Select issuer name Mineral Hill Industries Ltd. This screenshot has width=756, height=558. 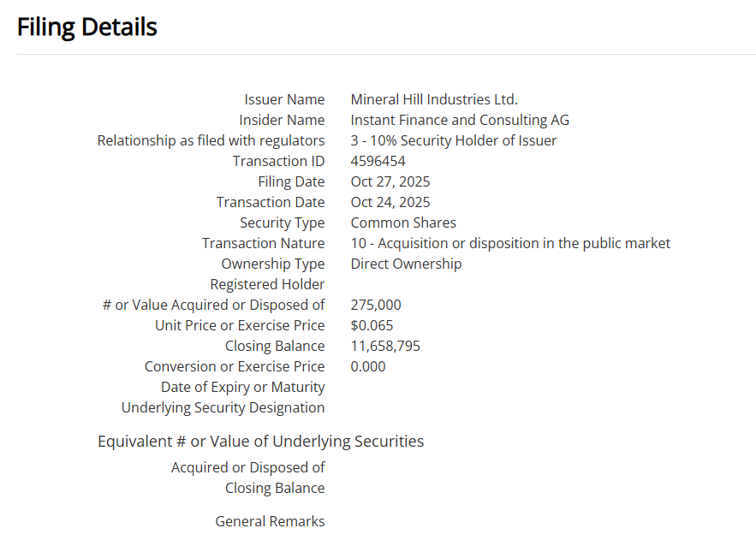coord(434,99)
